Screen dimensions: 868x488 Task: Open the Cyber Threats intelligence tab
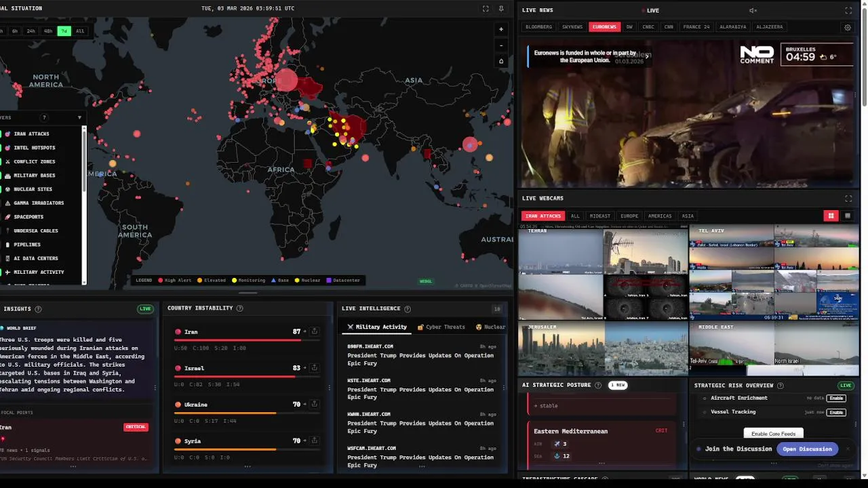[441, 327]
